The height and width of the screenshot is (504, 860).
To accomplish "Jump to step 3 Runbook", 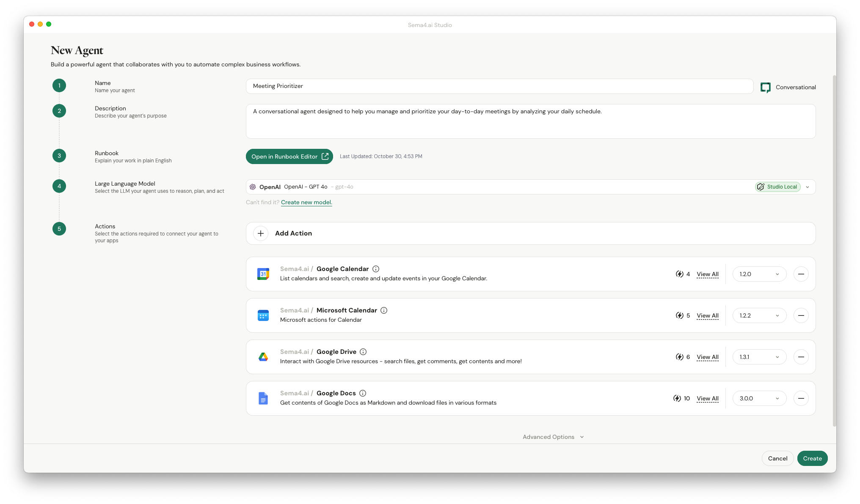I will 59,156.
